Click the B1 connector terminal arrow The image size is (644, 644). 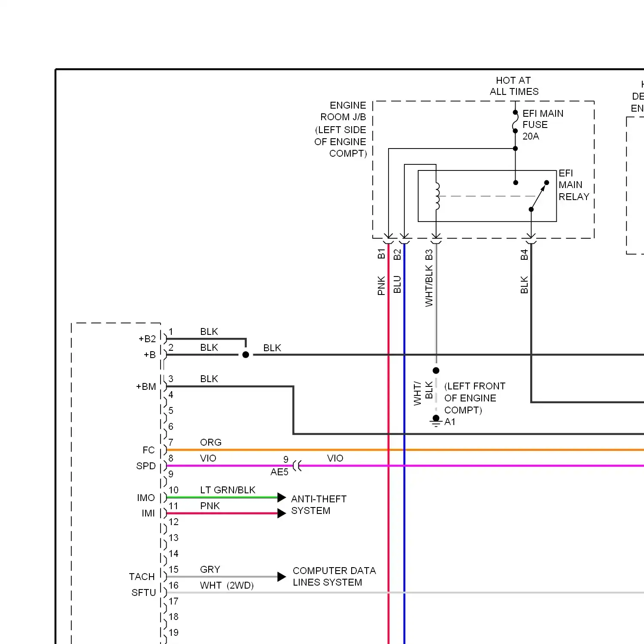[389, 236]
